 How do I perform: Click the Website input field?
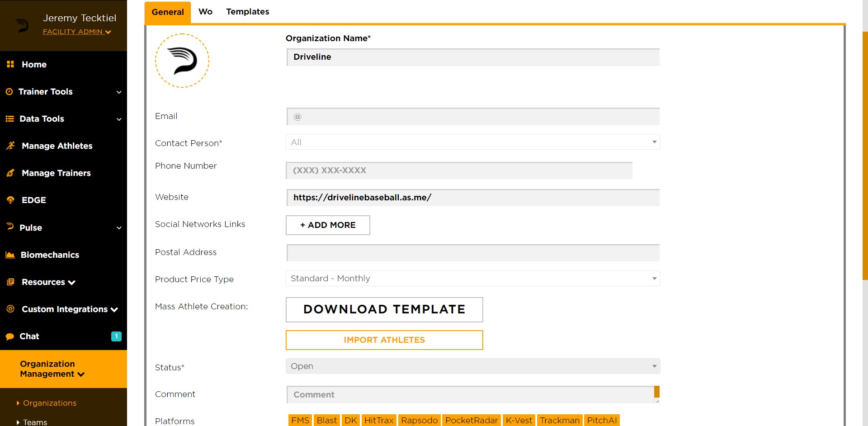[473, 198]
